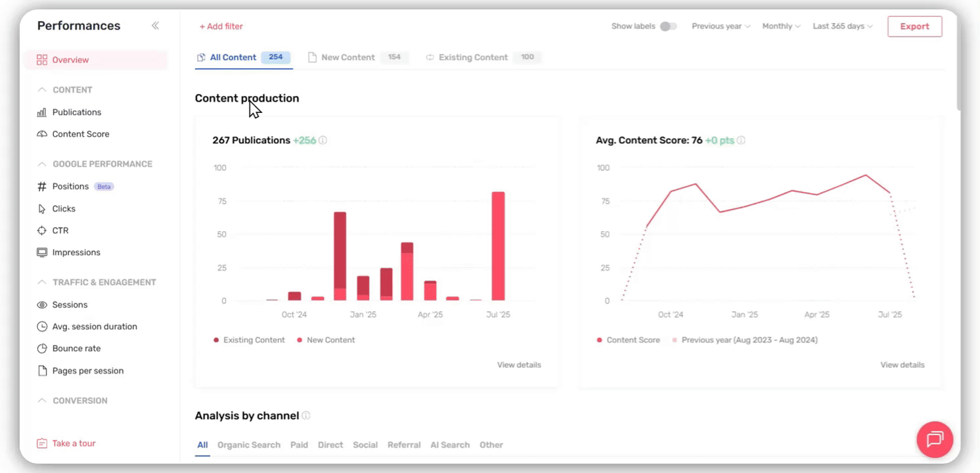Open the Monthly granularity dropdown

click(x=780, y=26)
